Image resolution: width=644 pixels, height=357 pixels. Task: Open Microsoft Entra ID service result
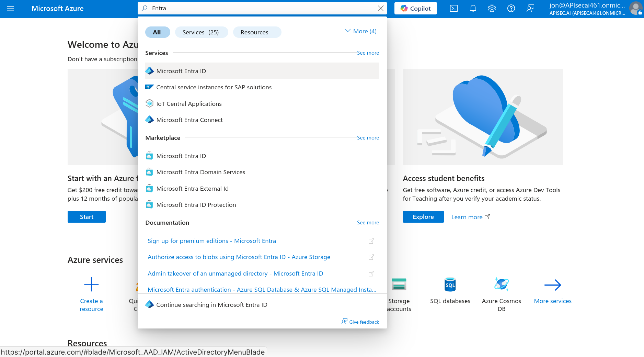(181, 71)
